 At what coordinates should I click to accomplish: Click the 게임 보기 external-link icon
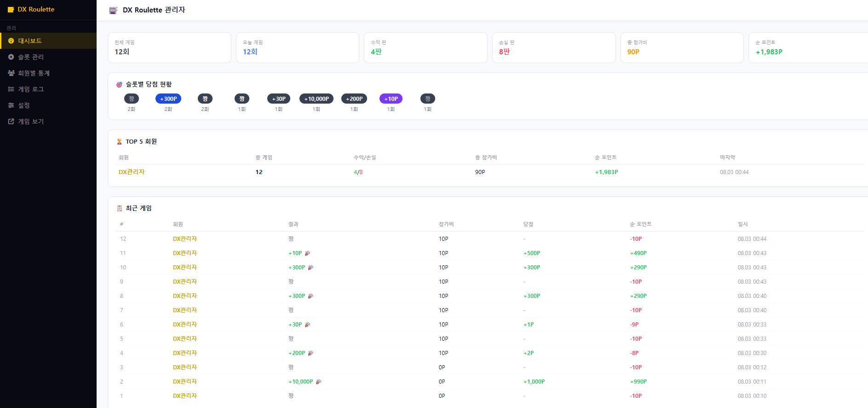tap(11, 122)
